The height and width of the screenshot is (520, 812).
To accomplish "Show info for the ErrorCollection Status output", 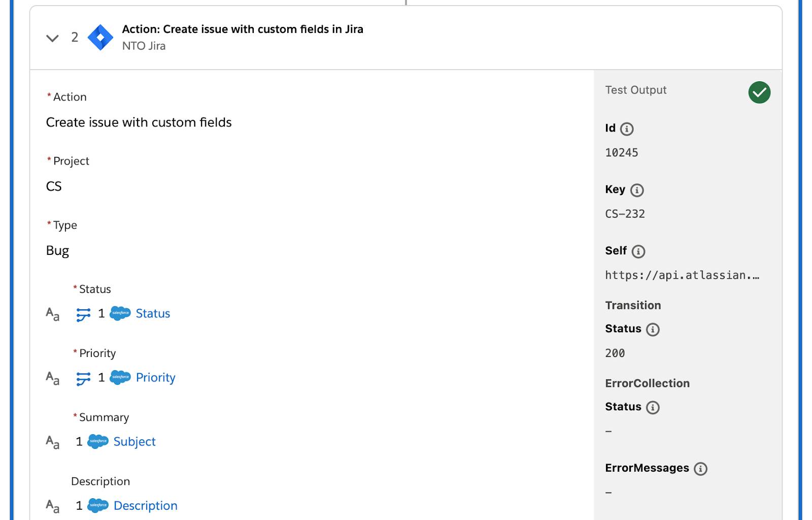I will [x=653, y=407].
